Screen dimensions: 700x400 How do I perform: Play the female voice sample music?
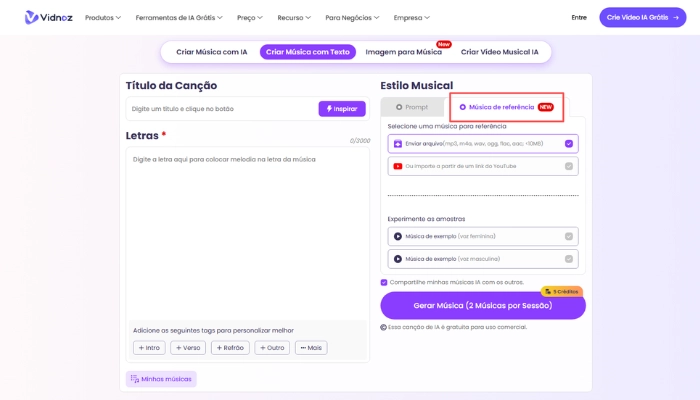pos(397,236)
